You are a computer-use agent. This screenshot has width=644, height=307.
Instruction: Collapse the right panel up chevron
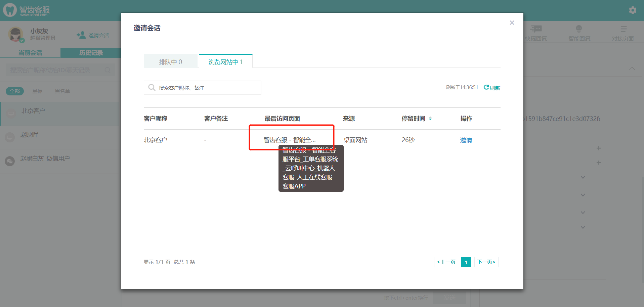click(632, 69)
